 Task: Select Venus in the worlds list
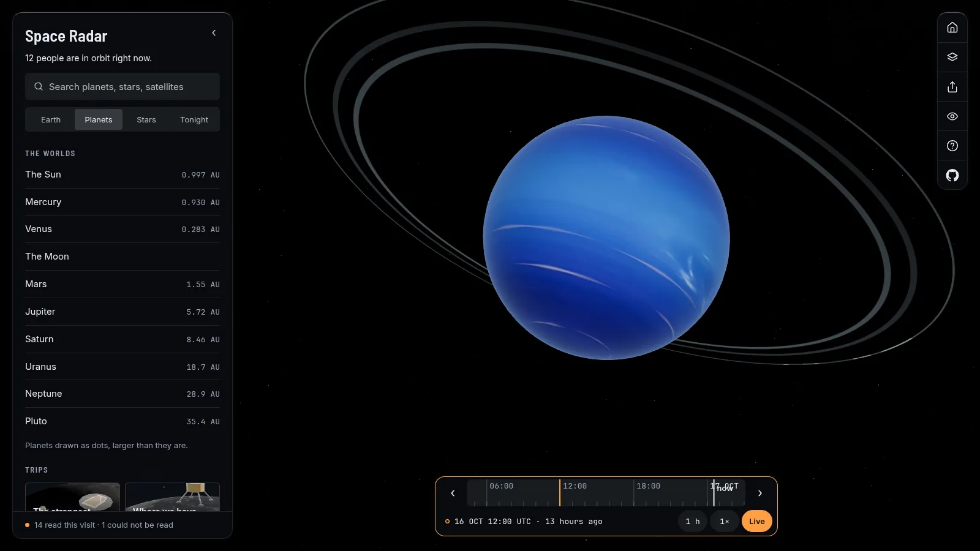coord(123,229)
